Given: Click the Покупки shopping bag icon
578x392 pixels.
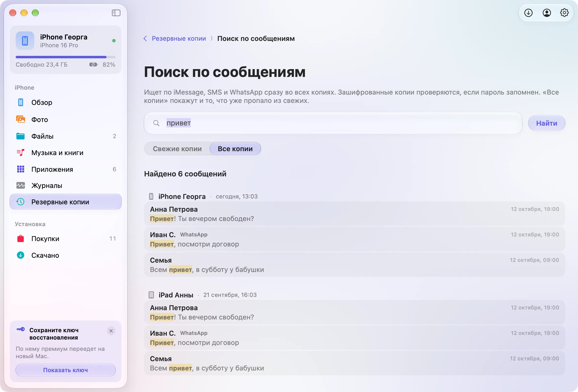Looking at the screenshot, I should pos(21,239).
